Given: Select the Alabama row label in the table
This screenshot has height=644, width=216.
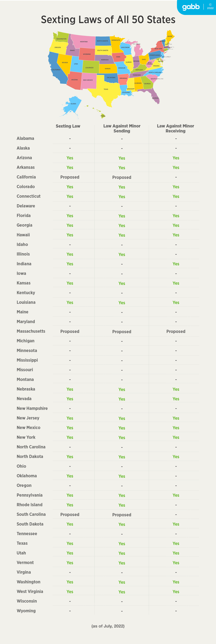Looking at the screenshot, I should point(25,139).
